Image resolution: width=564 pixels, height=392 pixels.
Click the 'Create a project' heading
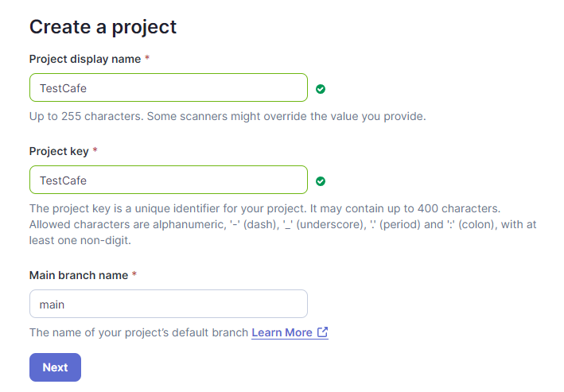click(103, 26)
